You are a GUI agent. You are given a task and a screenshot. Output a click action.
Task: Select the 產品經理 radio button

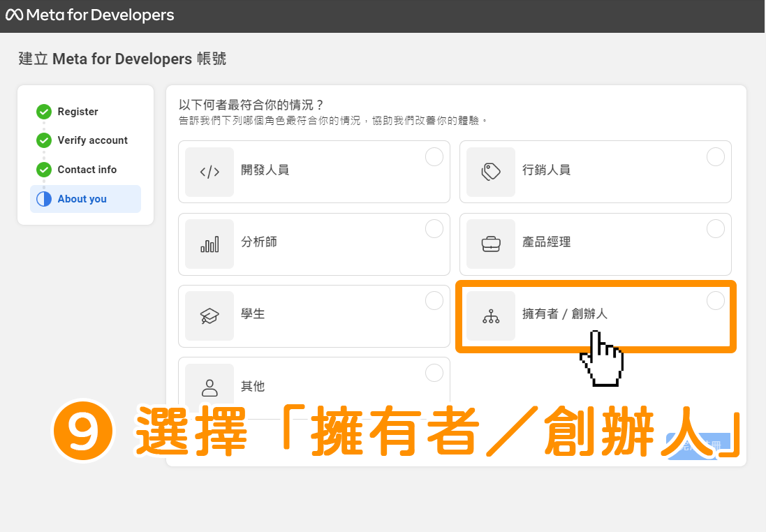pyautogui.click(x=716, y=228)
